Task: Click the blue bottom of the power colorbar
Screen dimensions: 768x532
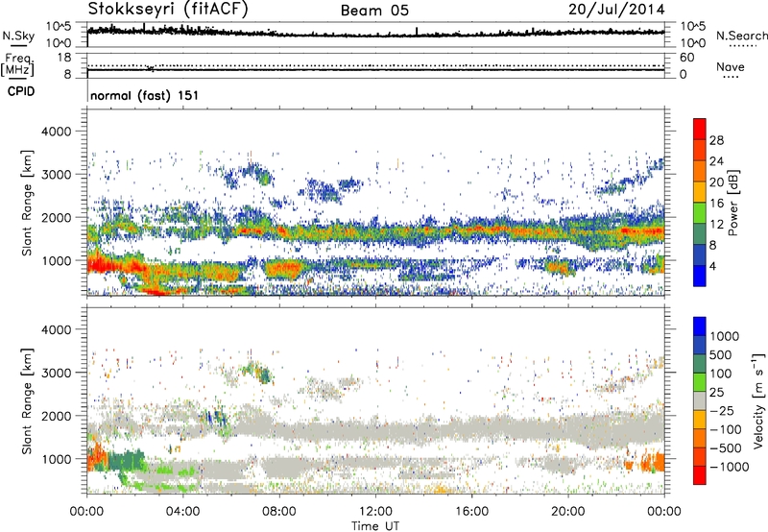Action: pos(700,277)
